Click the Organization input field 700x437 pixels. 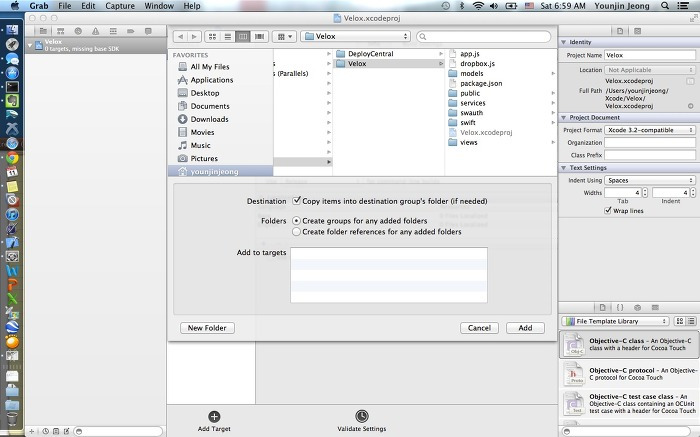coord(650,142)
